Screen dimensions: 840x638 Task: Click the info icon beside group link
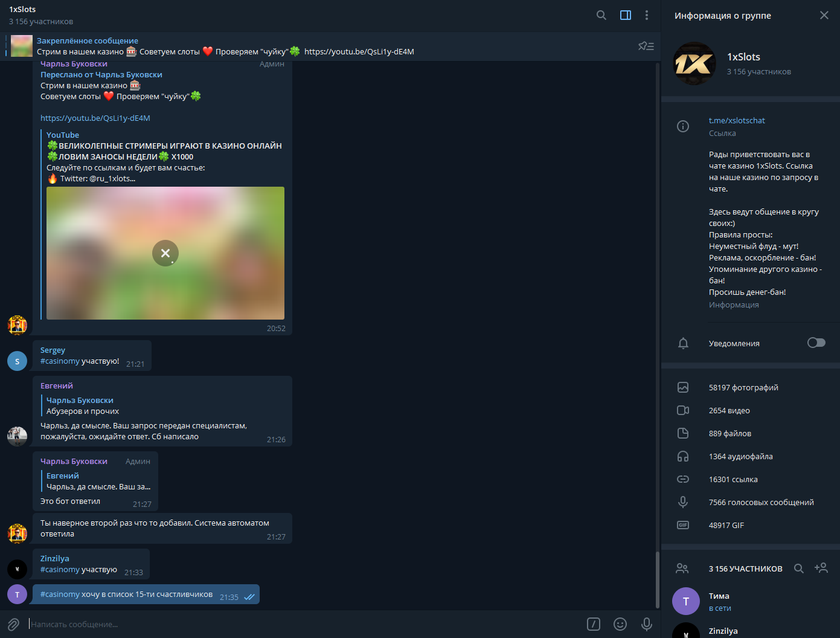click(683, 126)
